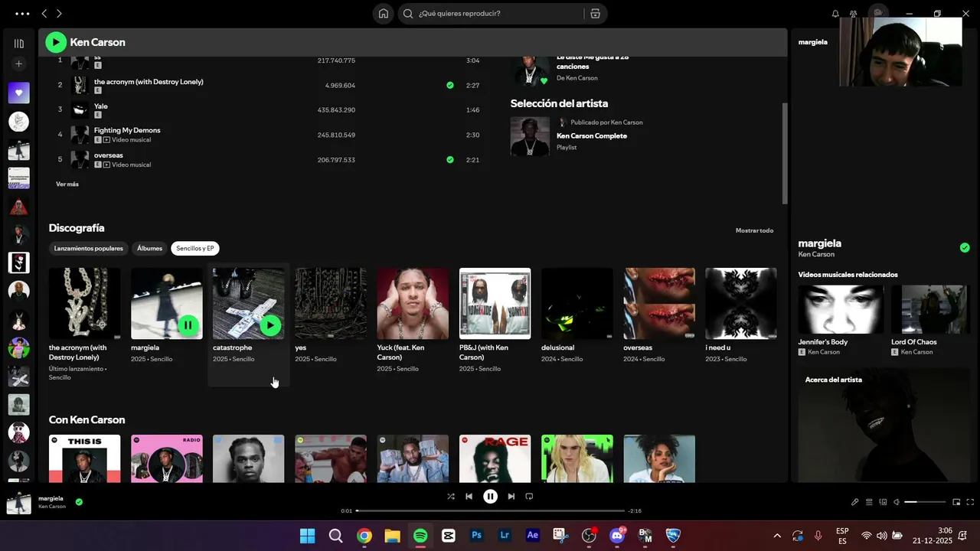Select Lanzamientos populares filter
Viewport: 980px width, 551px height.
point(88,248)
